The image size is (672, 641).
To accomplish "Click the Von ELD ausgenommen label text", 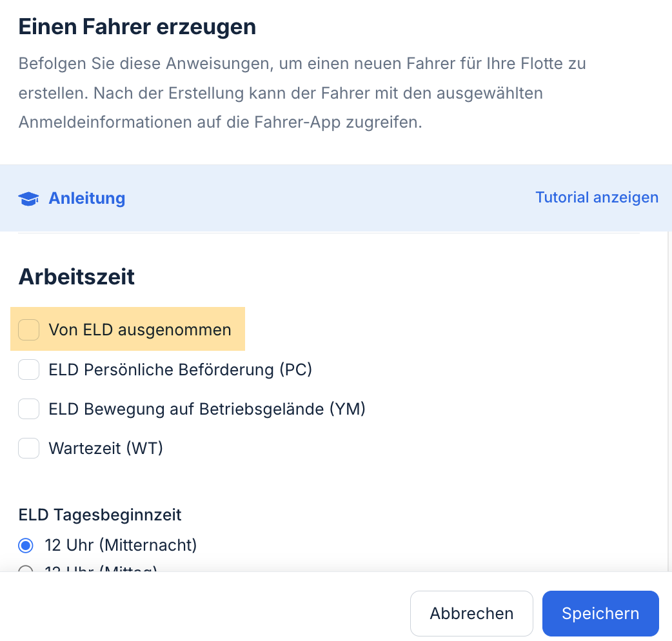I will coord(140,330).
